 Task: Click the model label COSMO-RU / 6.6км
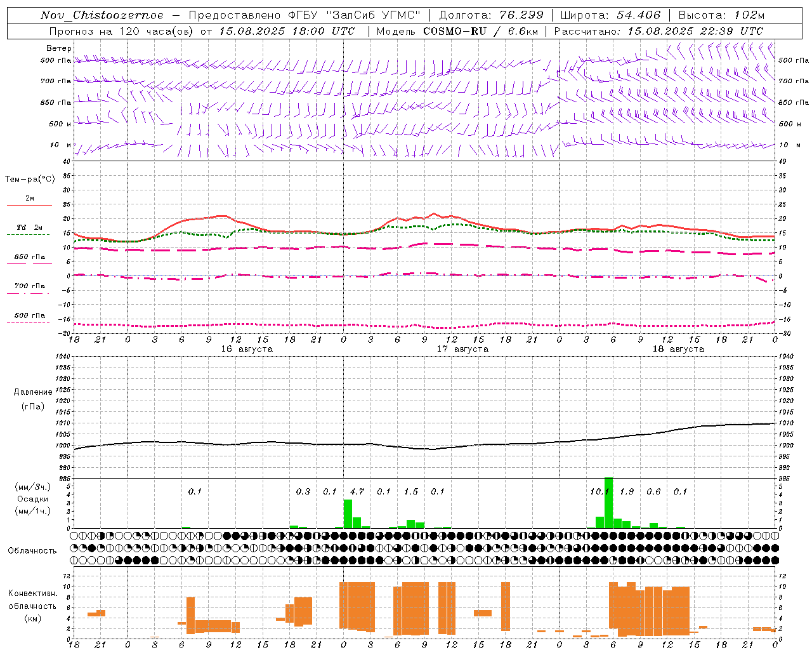[x=480, y=31]
